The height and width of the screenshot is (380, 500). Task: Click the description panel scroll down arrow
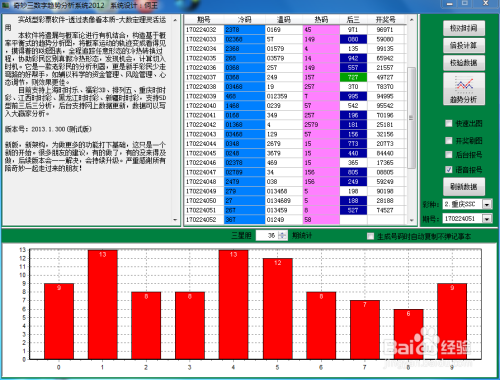[x=175, y=220]
